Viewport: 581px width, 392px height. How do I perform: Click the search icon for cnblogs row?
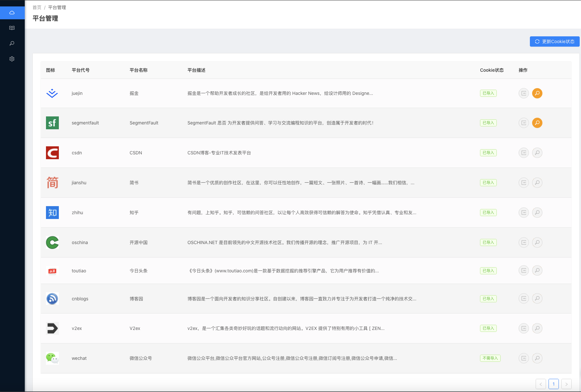coord(537,299)
